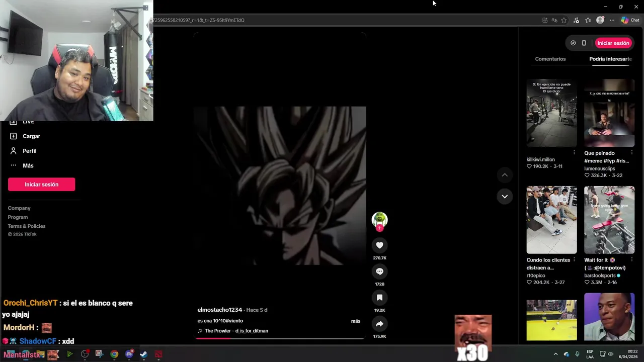Open the ESP LAA language switcher
The image size is (644, 362).
[590, 354]
